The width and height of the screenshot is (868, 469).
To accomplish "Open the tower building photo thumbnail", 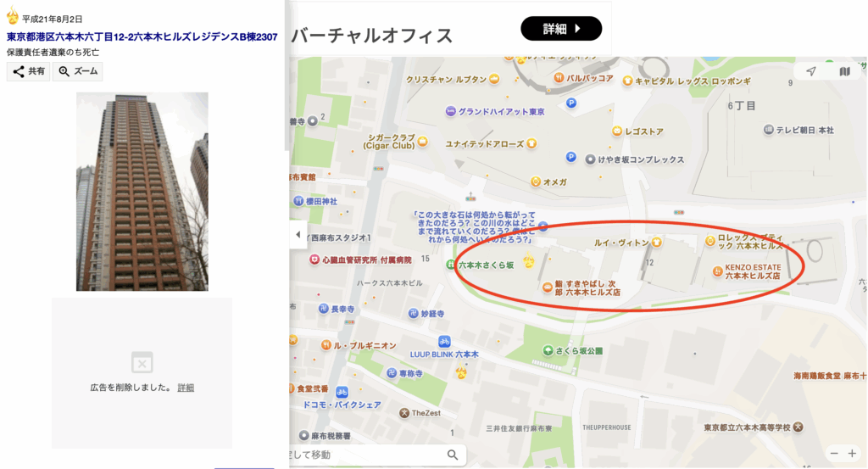I will [x=142, y=192].
